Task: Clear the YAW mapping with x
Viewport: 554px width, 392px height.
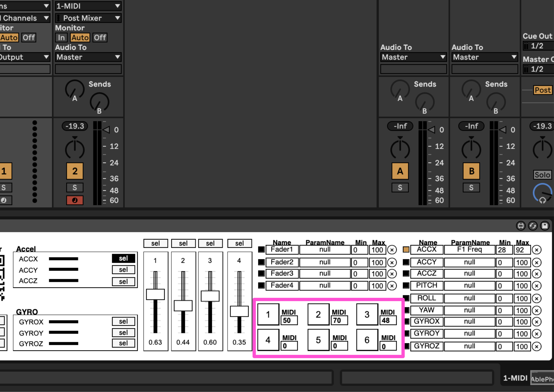Action: coord(537,310)
